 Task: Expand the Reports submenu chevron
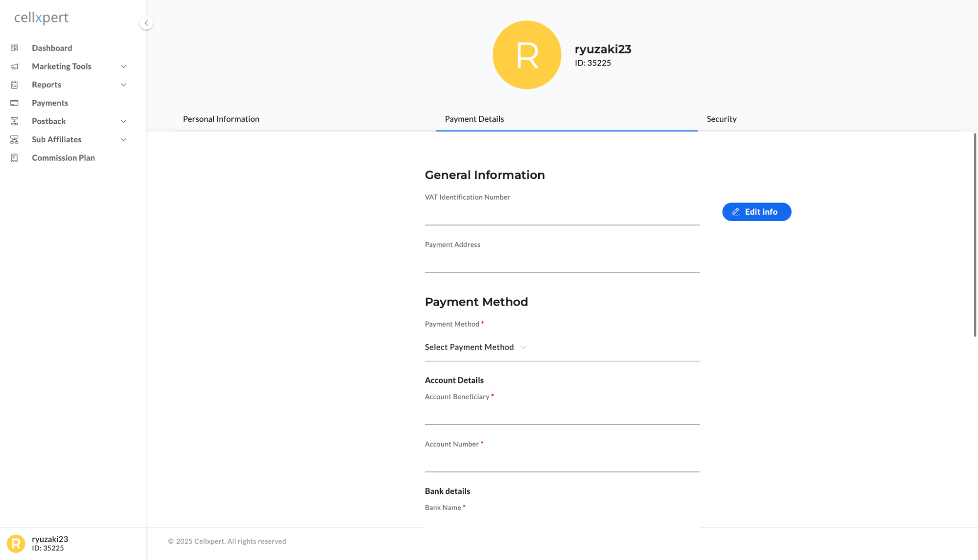pyautogui.click(x=124, y=85)
